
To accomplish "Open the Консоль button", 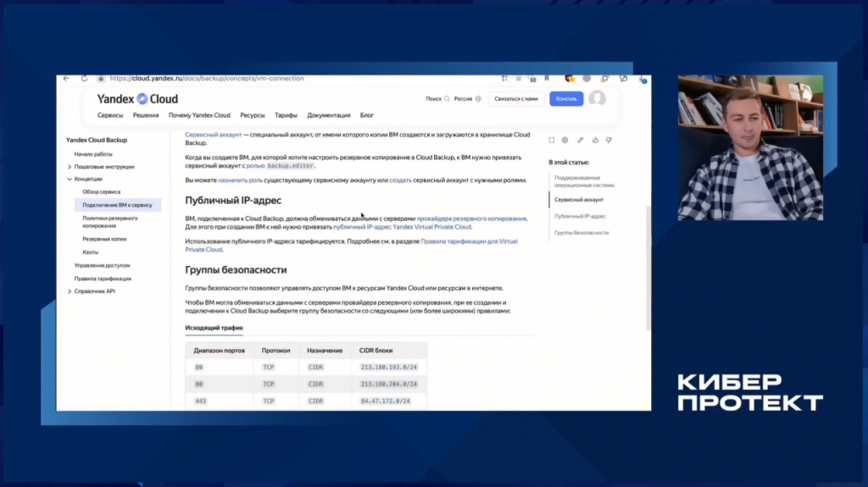I will pyautogui.click(x=565, y=98).
